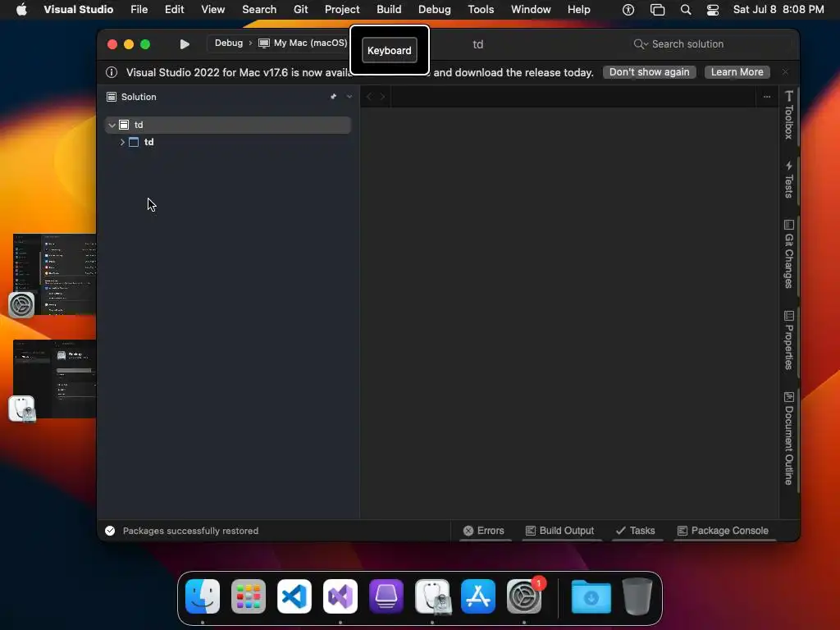Screen dimensions: 840x630
Task: Open the File menu
Action: pyautogui.click(x=139, y=10)
